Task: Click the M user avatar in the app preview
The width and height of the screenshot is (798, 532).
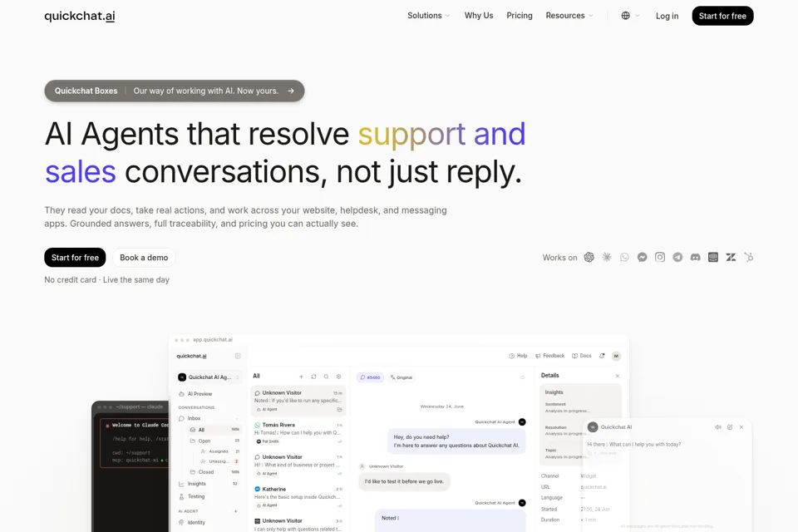Action: [616, 356]
